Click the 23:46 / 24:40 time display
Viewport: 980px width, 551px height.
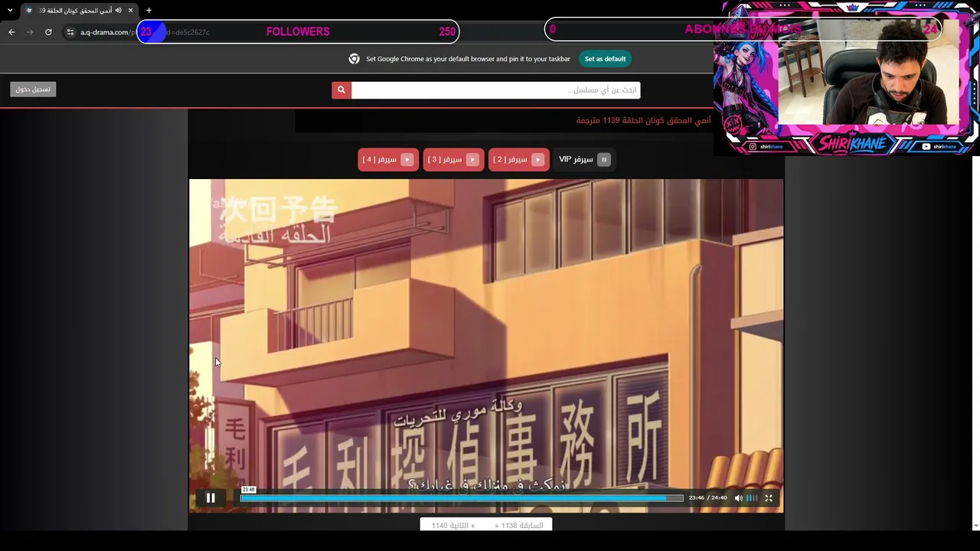pyautogui.click(x=707, y=498)
